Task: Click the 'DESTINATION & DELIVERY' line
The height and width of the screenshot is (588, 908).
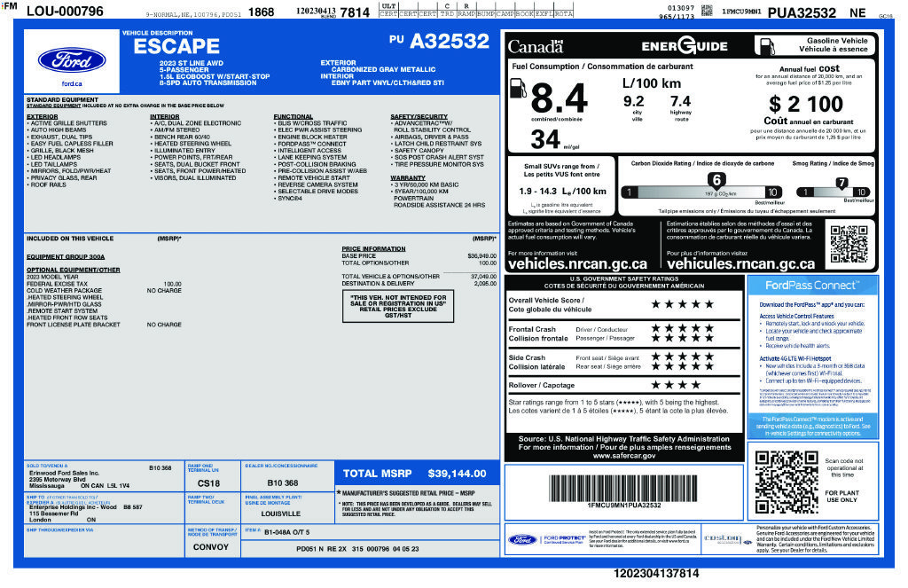Action: [x=378, y=284]
